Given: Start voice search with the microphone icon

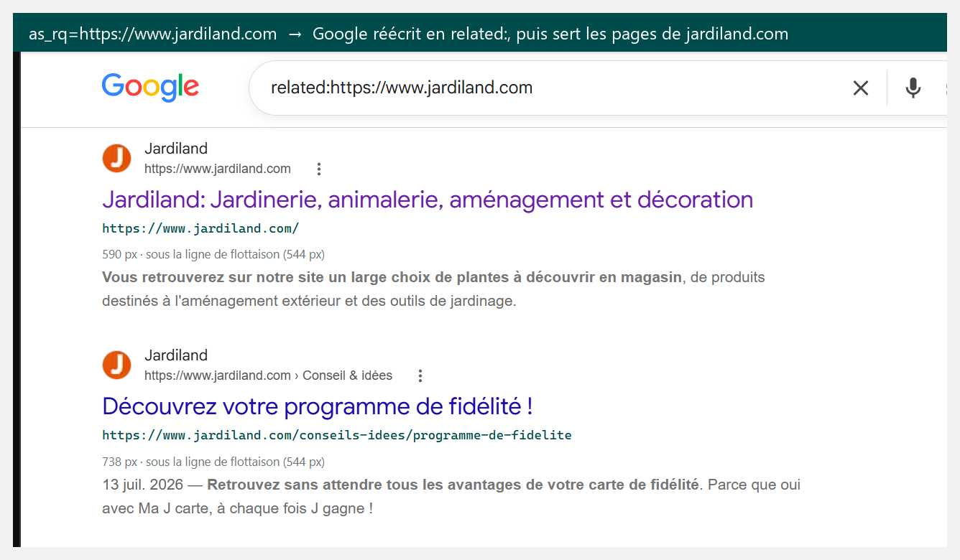Looking at the screenshot, I should 913,88.
